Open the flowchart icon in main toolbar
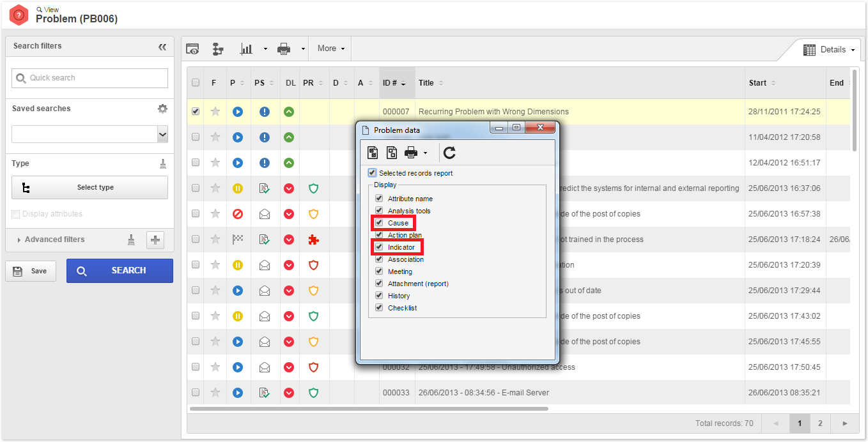The height and width of the screenshot is (442, 868). (x=218, y=49)
